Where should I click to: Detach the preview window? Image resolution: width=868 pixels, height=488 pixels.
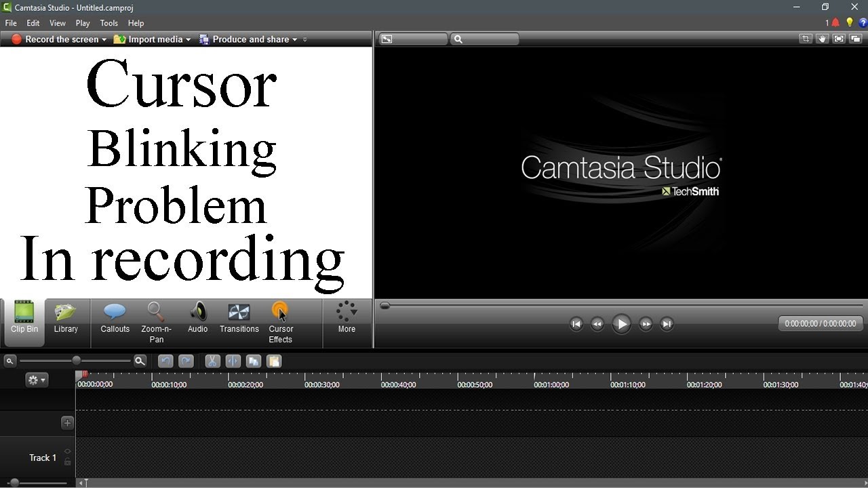click(856, 39)
